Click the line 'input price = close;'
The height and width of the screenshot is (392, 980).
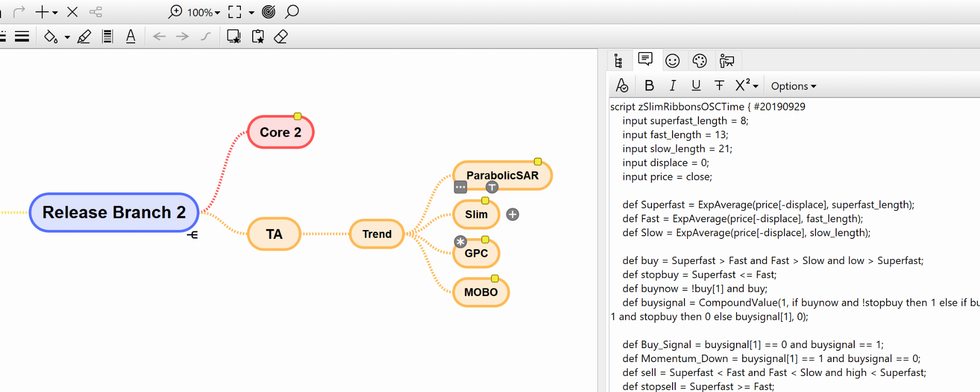click(667, 177)
